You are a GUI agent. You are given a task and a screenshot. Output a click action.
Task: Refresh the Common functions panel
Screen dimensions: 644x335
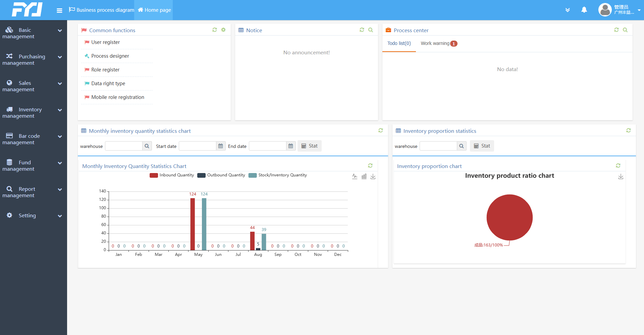click(215, 30)
